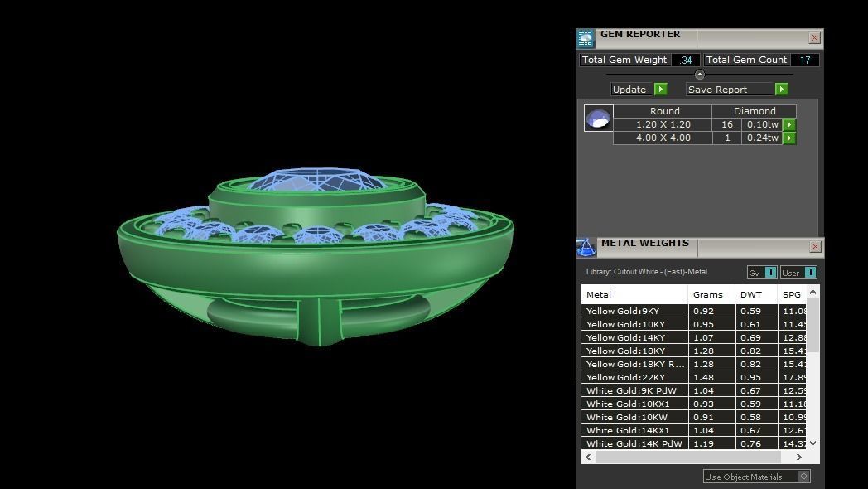Close the Gem Reporter panel
This screenshot has width=868, height=489.
click(813, 37)
